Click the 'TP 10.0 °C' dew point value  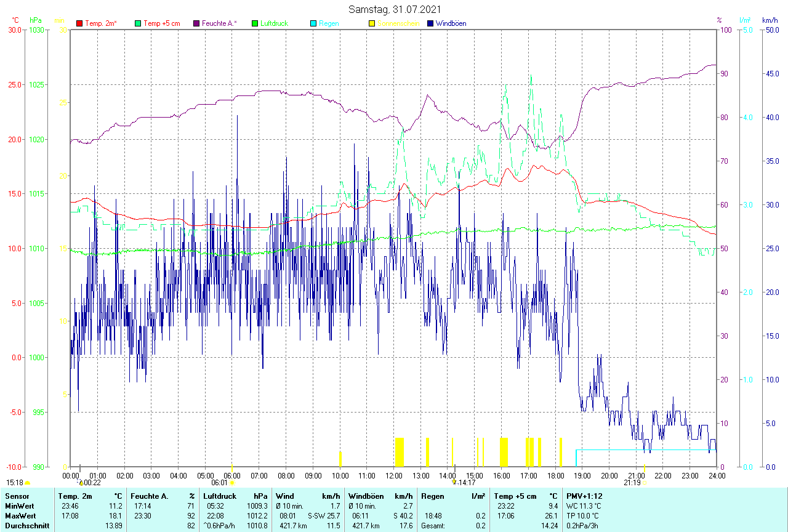(x=582, y=516)
